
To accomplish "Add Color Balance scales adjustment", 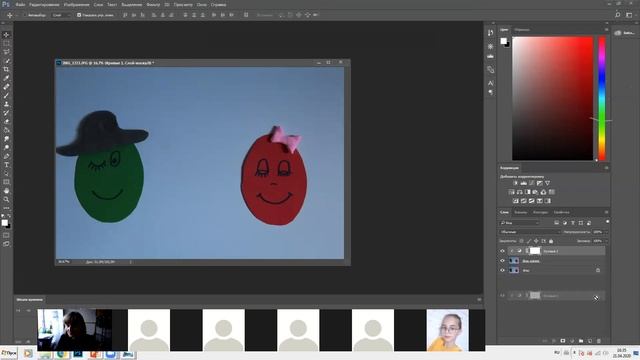I will (520, 192).
